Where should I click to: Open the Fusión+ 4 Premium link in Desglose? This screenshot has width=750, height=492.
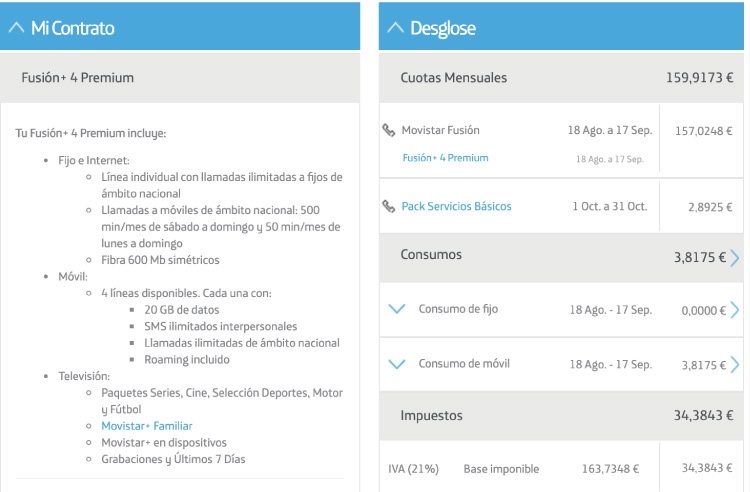click(x=445, y=158)
